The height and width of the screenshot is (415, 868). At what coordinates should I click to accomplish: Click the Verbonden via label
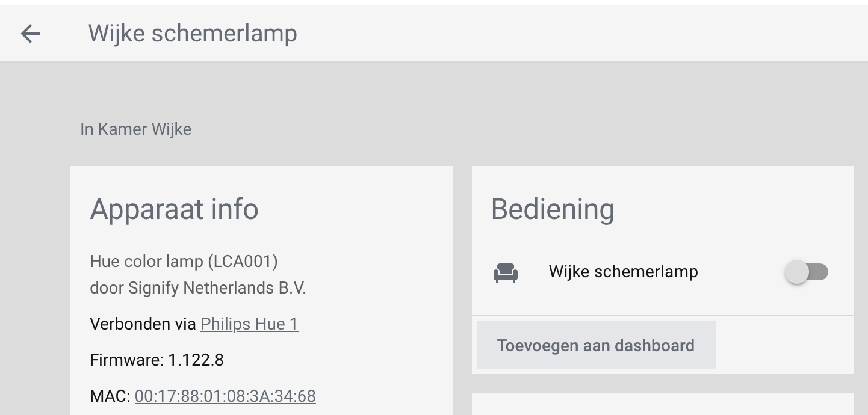143,324
